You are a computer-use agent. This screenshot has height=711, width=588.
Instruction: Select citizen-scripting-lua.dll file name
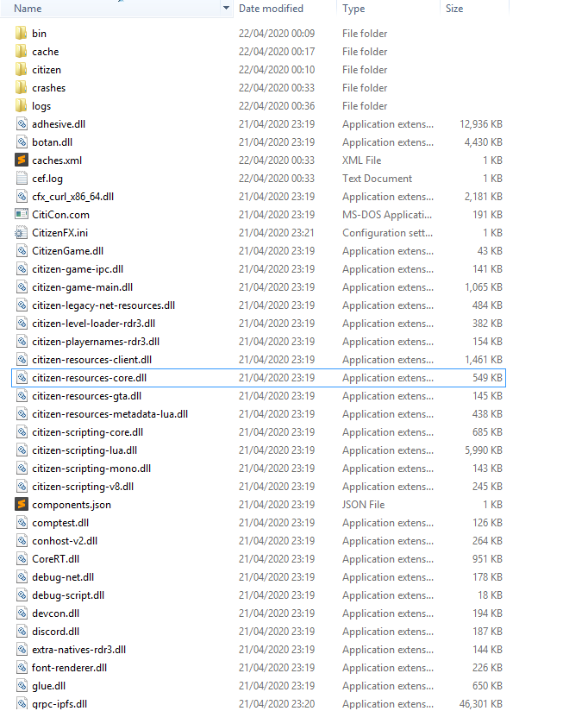[84, 450]
